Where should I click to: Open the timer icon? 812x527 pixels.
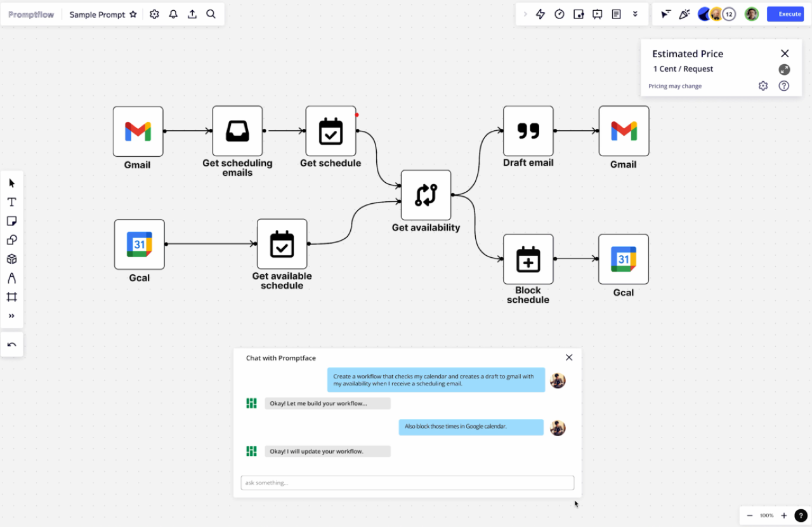coord(560,14)
